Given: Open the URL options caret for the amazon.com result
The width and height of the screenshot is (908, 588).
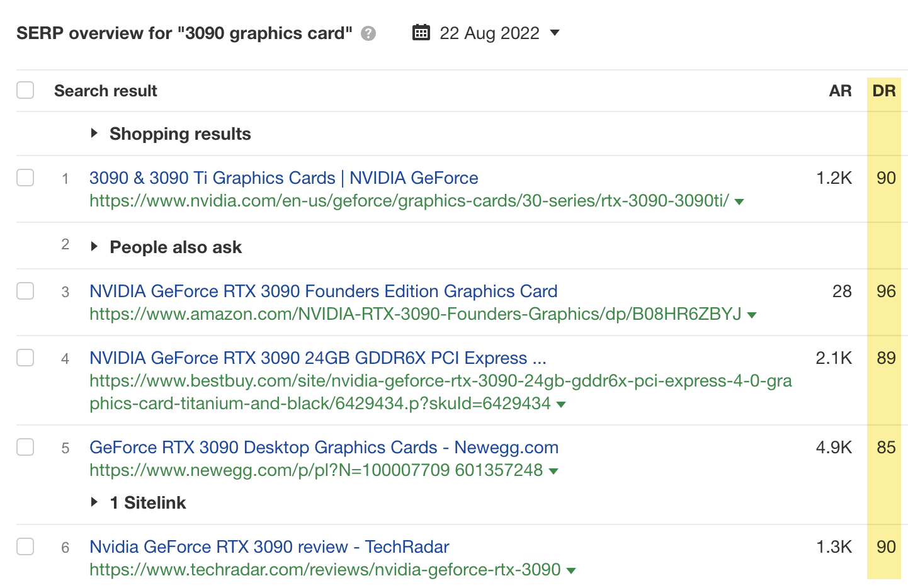Looking at the screenshot, I should click(x=752, y=315).
